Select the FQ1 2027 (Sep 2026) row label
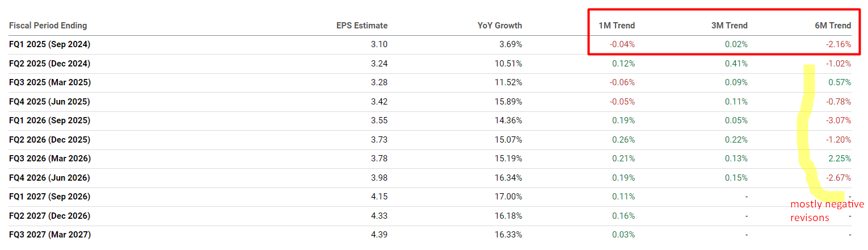The height and width of the screenshot is (250, 868). pyautogui.click(x=49, y=197)
